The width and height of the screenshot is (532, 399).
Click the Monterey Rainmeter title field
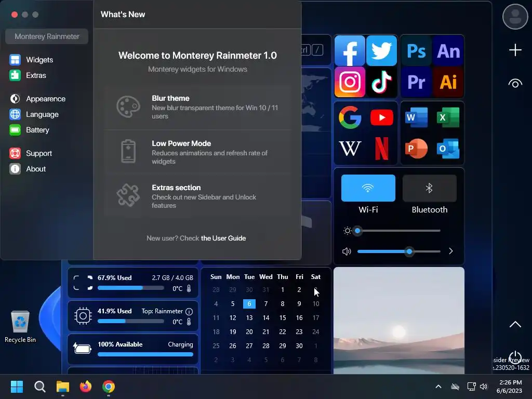[x=47, y=36]
